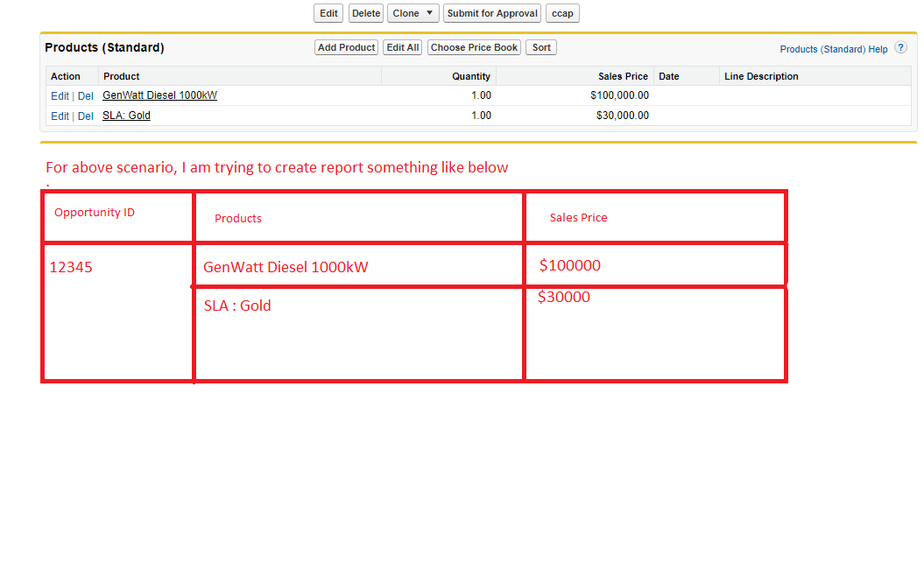
Task: Click the Sort button
Action: (541, 47)
